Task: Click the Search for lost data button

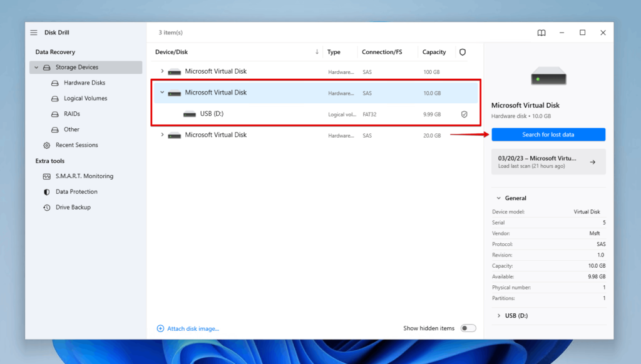Action: point(548,134)
